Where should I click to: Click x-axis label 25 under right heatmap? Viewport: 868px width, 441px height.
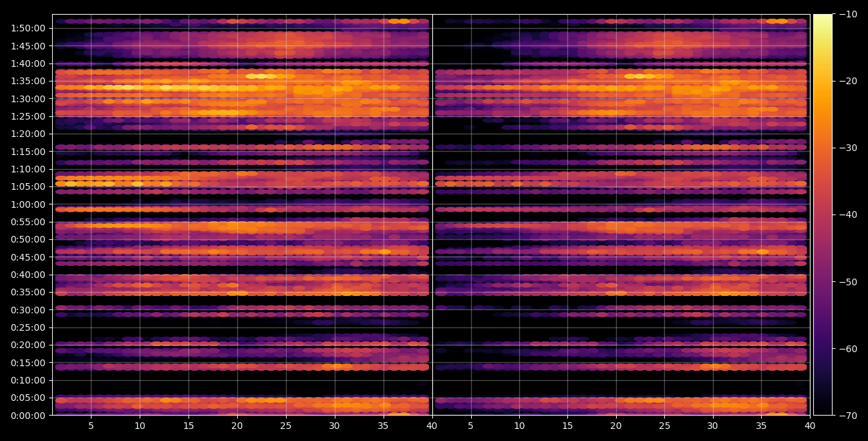pyautogui.click(x=664, y=426)
